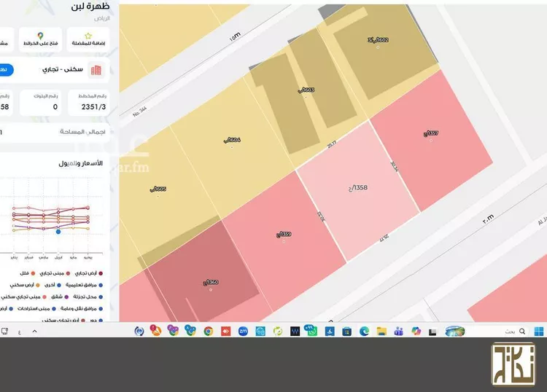Screen dimensions: 547x392
Task: Toggle the مبنى تجاري سكني legend series
Action: click(24, 297)
